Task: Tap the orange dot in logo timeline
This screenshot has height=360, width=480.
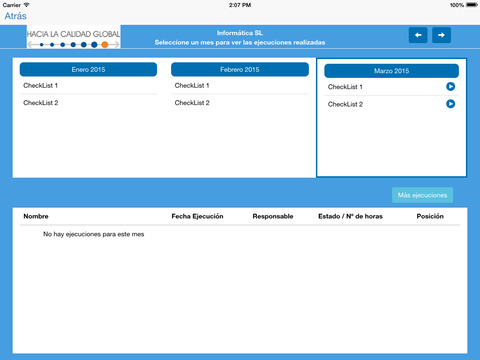Action: (105, 45)
